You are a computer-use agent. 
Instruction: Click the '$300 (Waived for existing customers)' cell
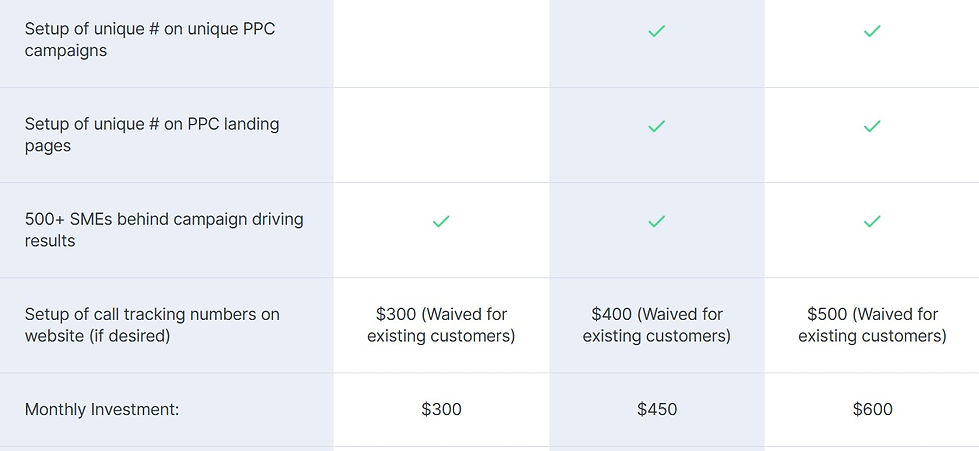(441, 325)
